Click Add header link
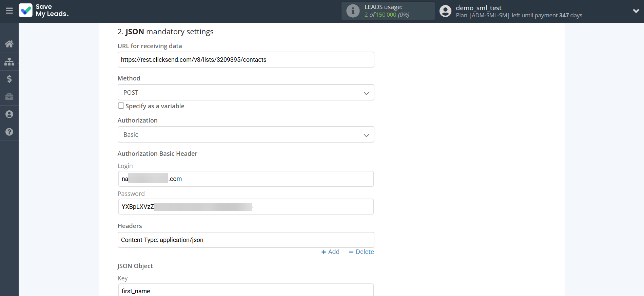Image resolution: width=644 pixels, height=296 pixels. click(330, 252)
